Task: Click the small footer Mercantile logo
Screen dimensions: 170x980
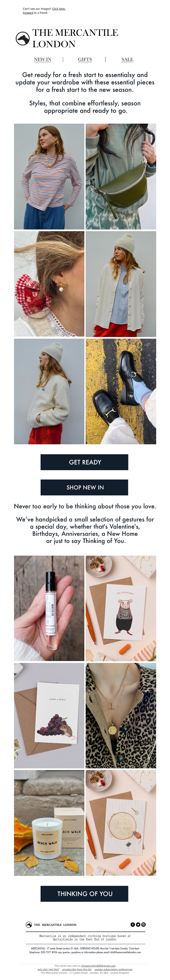Action: [x=29, y=924]
